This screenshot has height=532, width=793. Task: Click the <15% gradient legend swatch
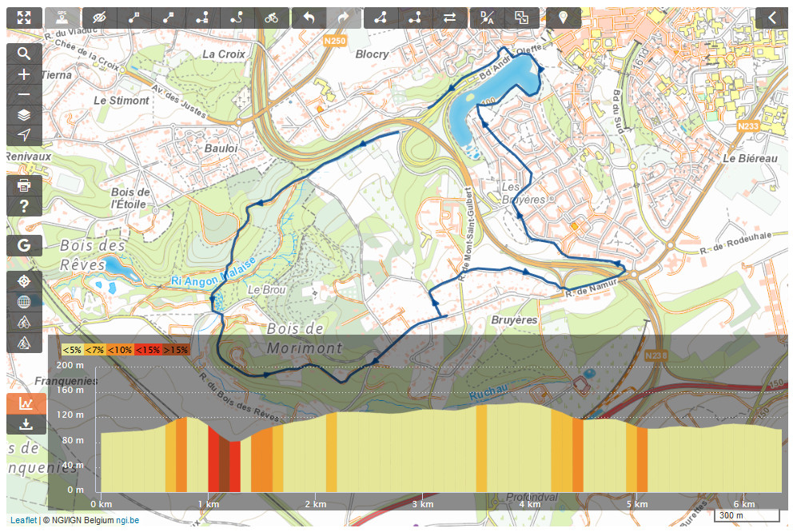148,350
